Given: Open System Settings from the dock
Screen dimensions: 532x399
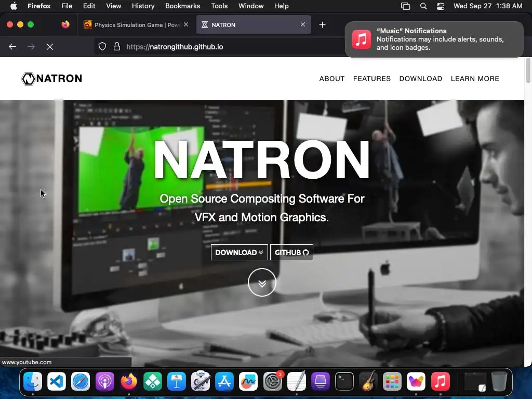Looking at the screenshot, I should (x=273, y=381).
